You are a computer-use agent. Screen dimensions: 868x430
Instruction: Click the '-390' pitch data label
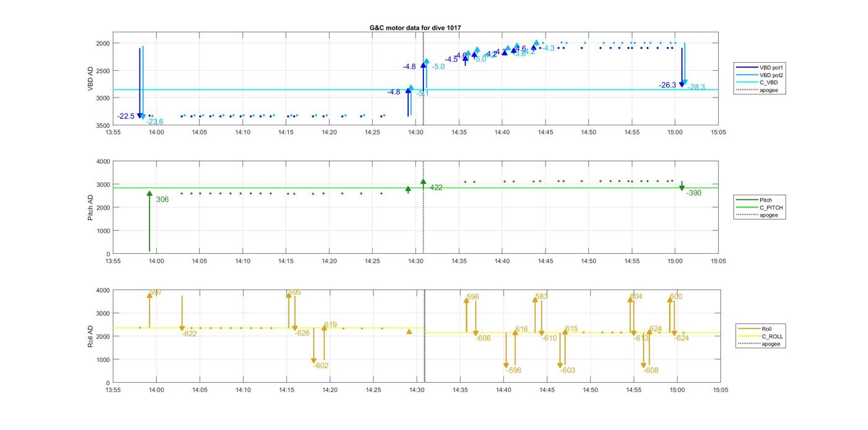coord(694,194)
